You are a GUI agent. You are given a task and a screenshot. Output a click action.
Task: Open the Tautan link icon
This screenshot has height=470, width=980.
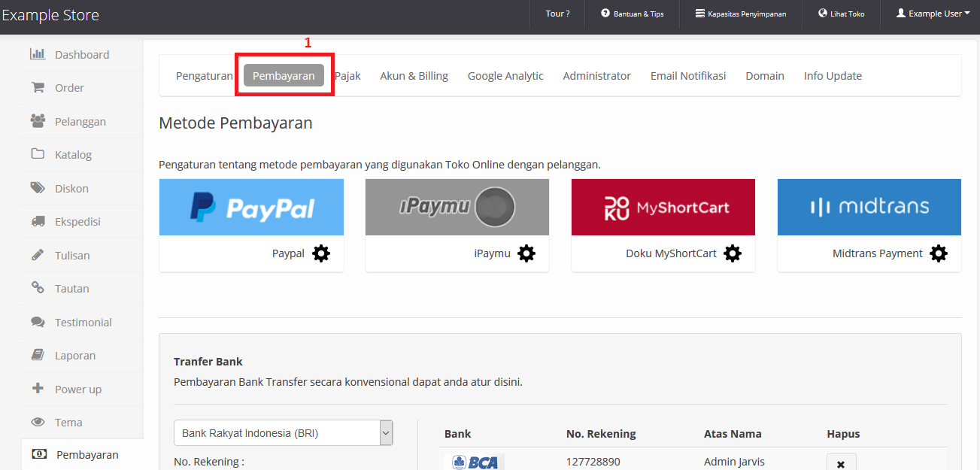pos(38,288)
